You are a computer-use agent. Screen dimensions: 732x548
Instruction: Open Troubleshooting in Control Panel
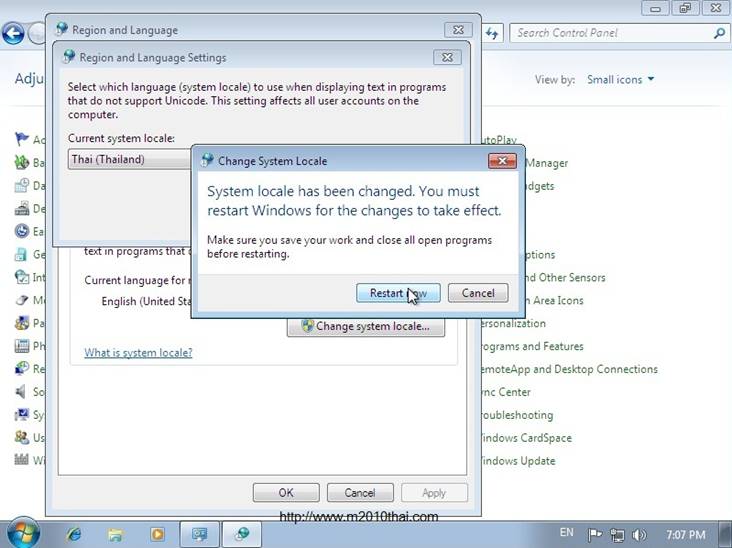click(x=518, y=415)
